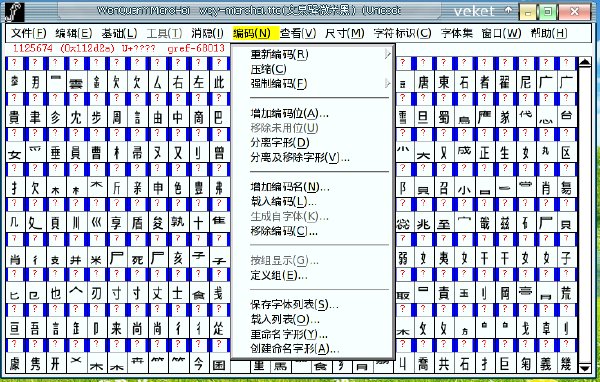Screen dimensions: 600x382
Task: Select the 尼 glyph cell
Action: coord(526,82)
